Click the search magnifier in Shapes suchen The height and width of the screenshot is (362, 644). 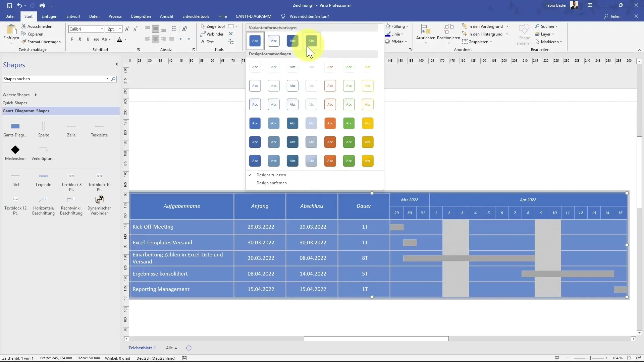tap(113, 79)
